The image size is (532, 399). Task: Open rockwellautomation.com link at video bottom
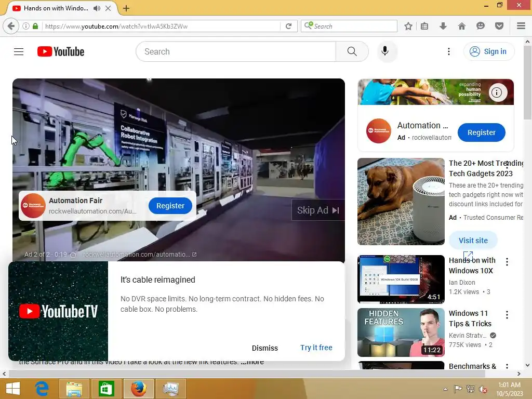(140, 255)
